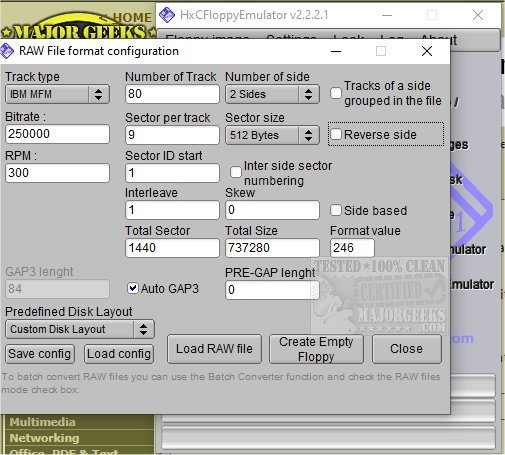The width and height of the screenshot is (505, 455).
Task: Open the Track type IBM MFM dropdown
Action: click(x=57, y=94)
